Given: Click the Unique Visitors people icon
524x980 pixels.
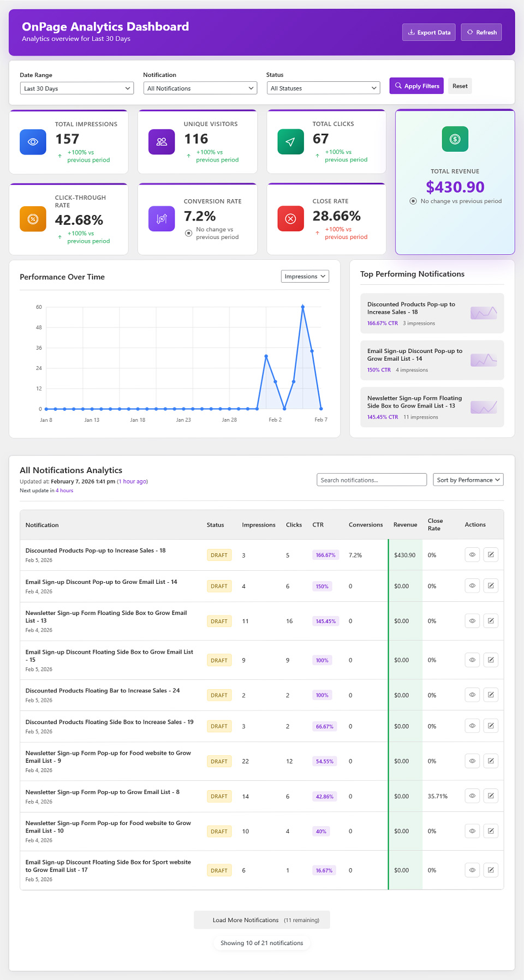Looking at the screenshot, I should coord(162,142).
